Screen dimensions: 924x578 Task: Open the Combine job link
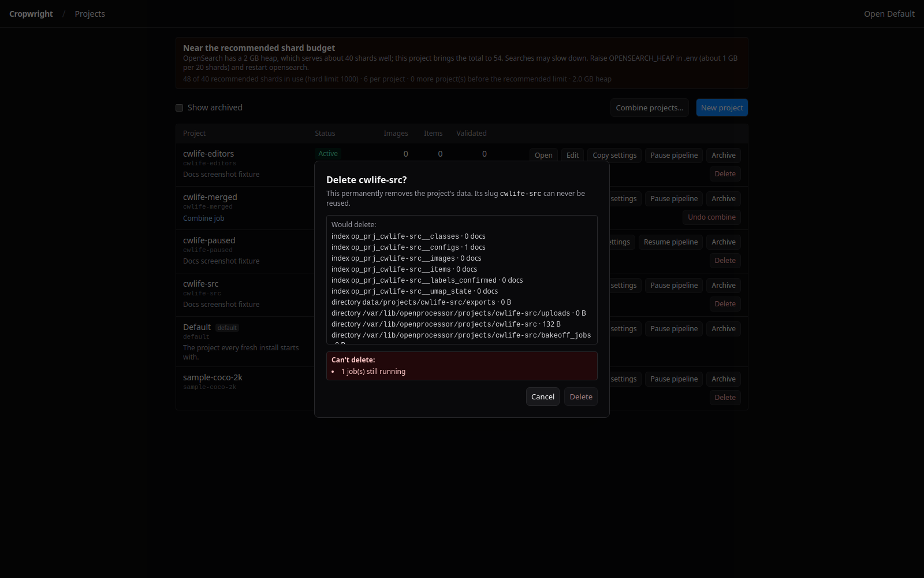pos(203,218)
